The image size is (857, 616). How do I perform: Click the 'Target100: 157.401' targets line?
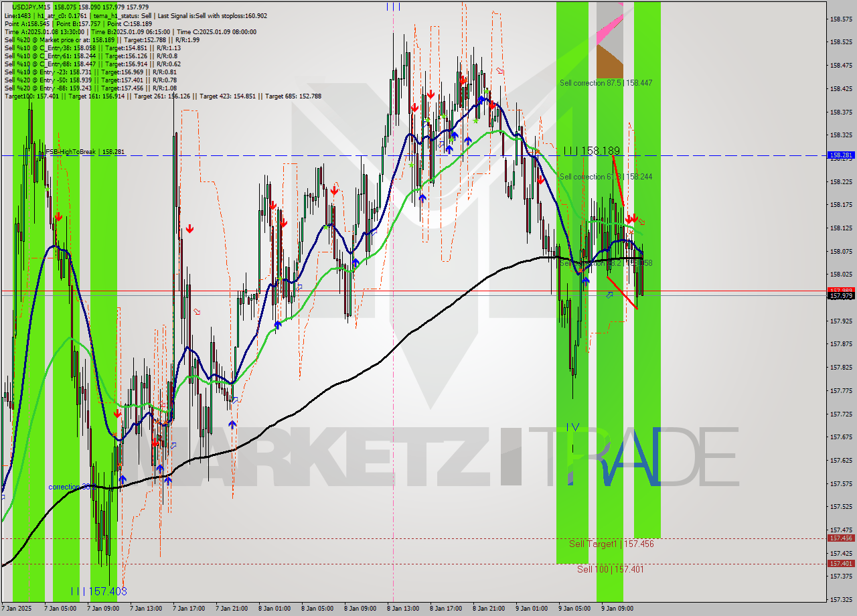(163, 96)
